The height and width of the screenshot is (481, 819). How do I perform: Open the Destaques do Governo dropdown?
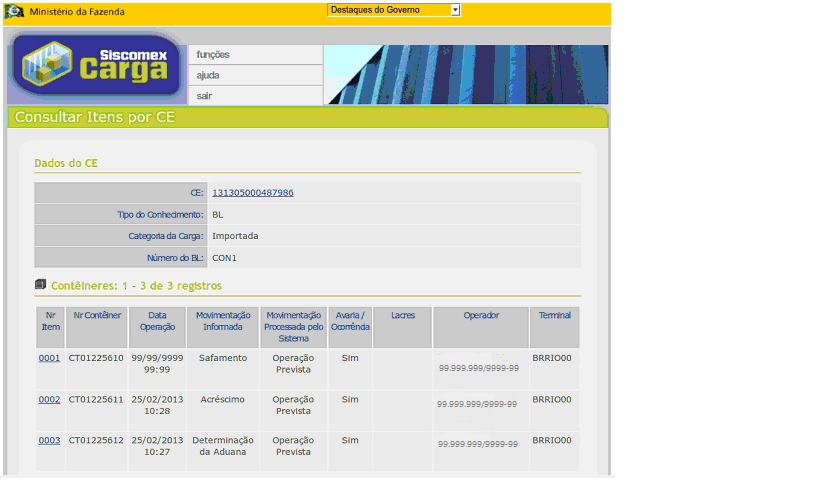tap(394, 10)
